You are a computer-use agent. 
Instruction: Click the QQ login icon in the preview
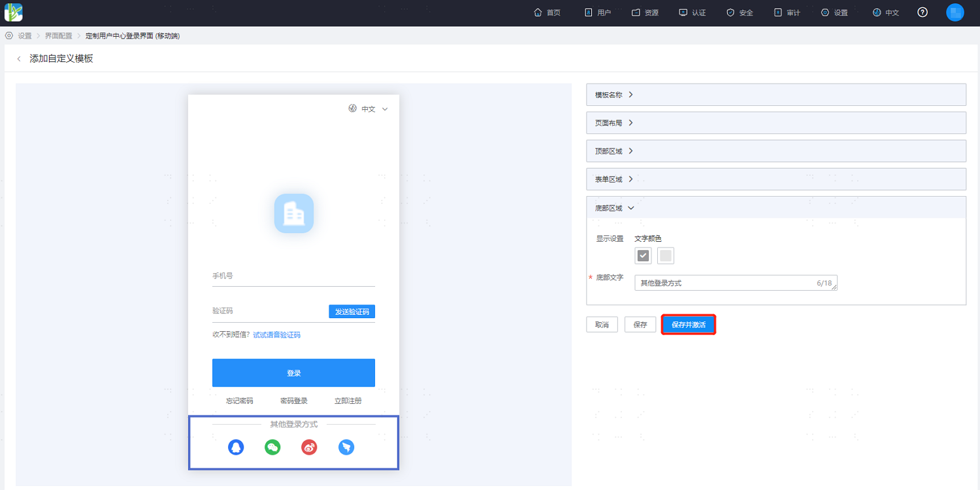point(236,448)
